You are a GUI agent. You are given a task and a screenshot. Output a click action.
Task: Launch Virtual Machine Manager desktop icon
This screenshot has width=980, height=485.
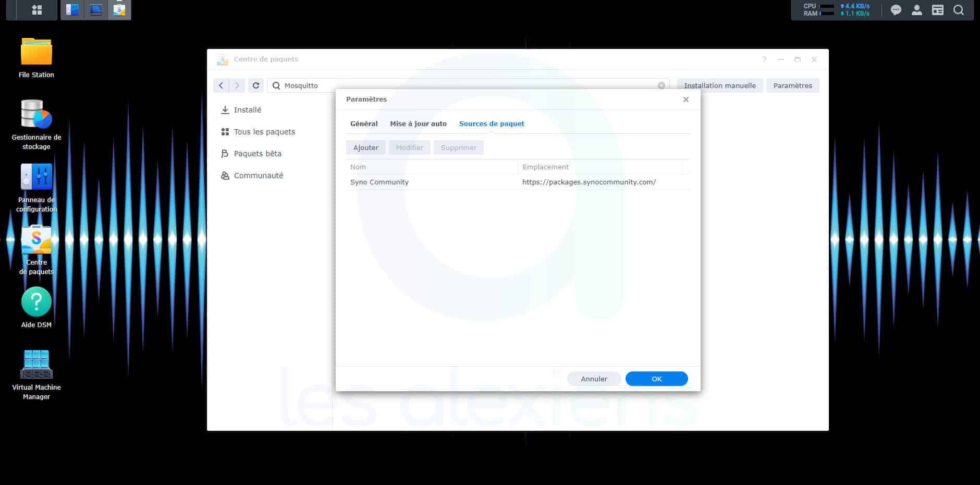(36, 375)
